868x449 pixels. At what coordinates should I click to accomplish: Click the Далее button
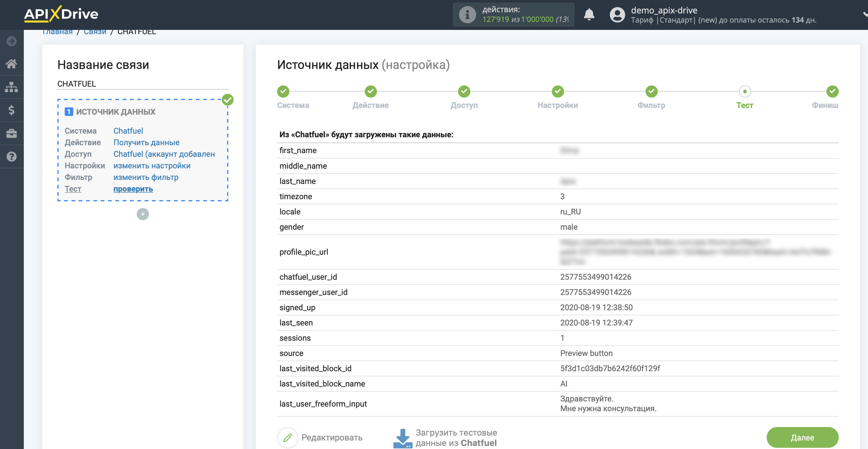coord(802,437)
